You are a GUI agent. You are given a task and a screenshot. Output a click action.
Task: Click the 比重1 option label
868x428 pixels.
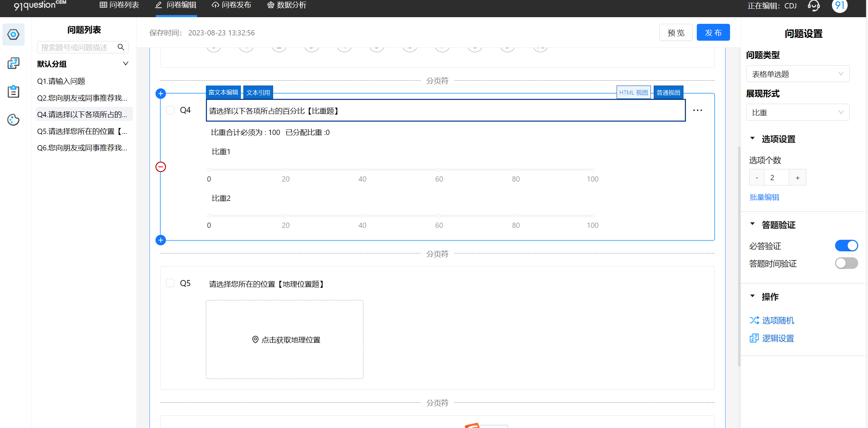coord(221,151)
